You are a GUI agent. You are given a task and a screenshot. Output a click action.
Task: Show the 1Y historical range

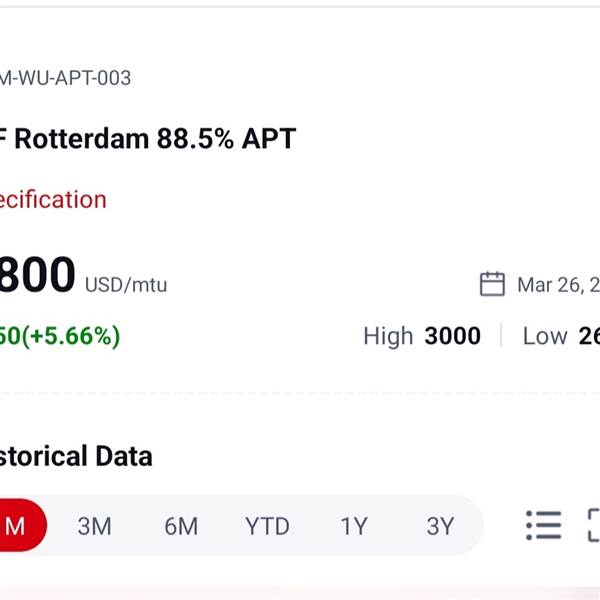pyautogui.click(x=353, y=526)
